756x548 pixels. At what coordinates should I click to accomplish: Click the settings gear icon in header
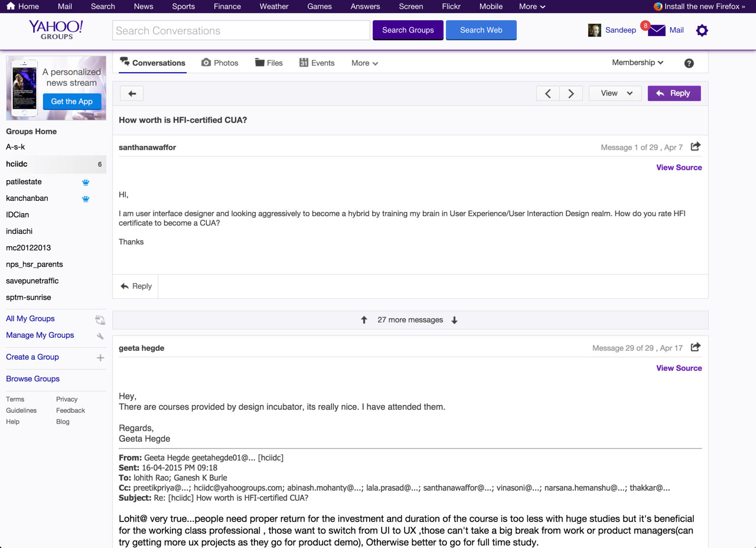(x=702, y=30)
